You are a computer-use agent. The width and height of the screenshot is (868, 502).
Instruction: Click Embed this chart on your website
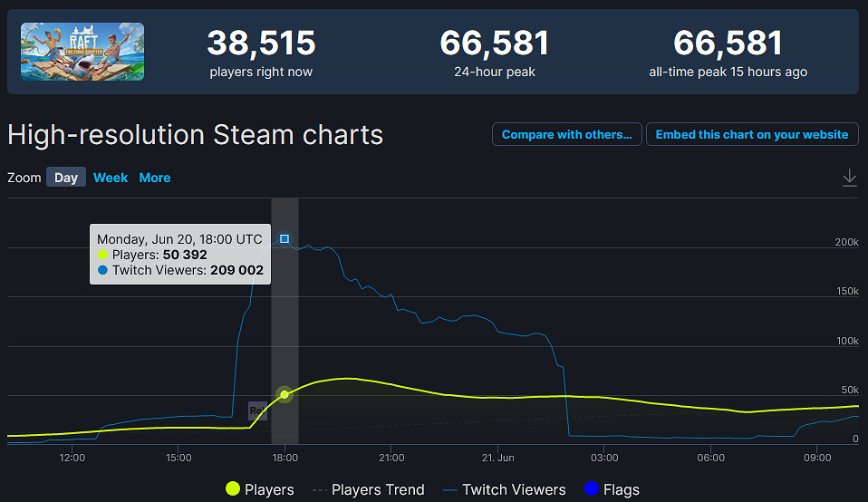coord(752,134)
